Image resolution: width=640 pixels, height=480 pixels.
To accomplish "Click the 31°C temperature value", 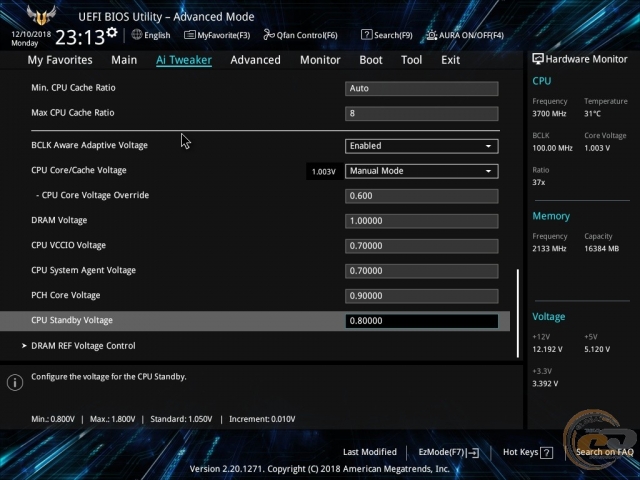I will (x=592, y=113).
